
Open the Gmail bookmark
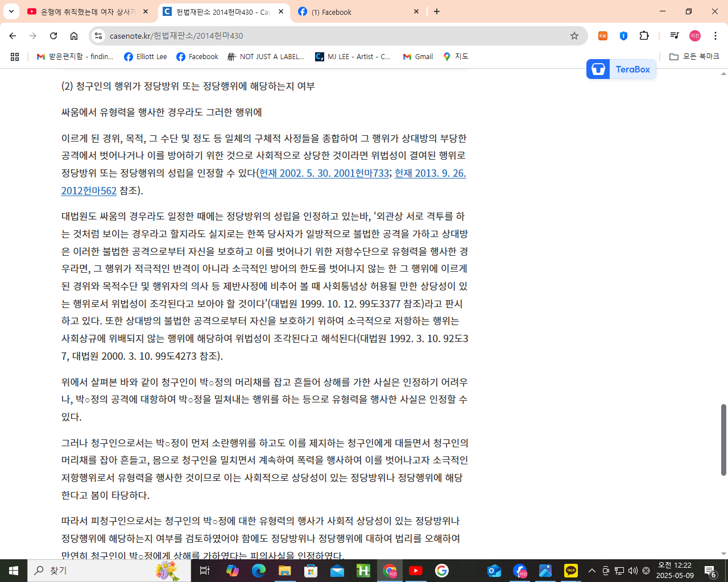tap(418, 57)
